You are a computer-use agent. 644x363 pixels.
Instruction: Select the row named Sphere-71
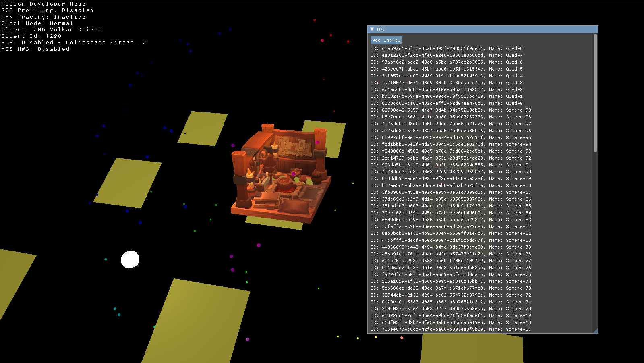pyautogui.click(x=451, y=302)
